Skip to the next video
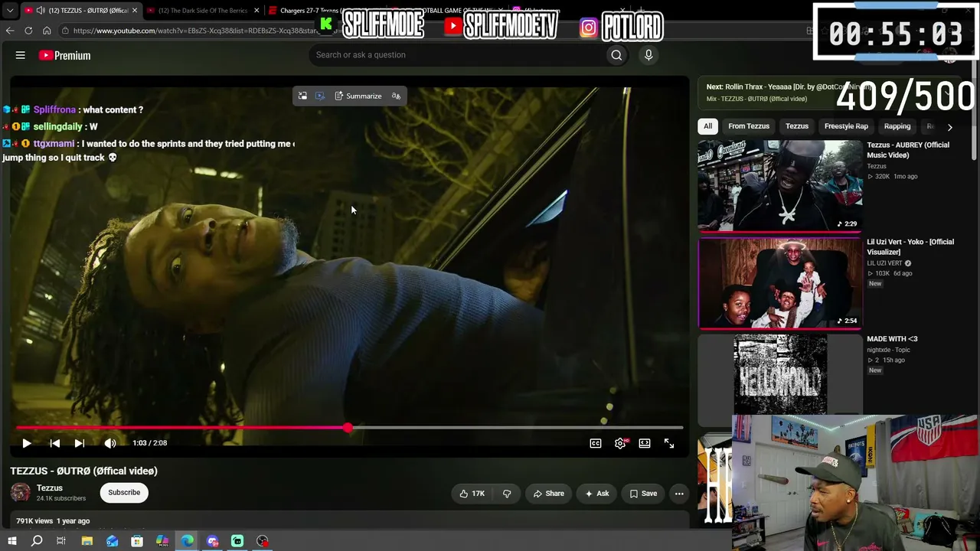980x551 pixels. pyautogui.click(x=80, y=443)
